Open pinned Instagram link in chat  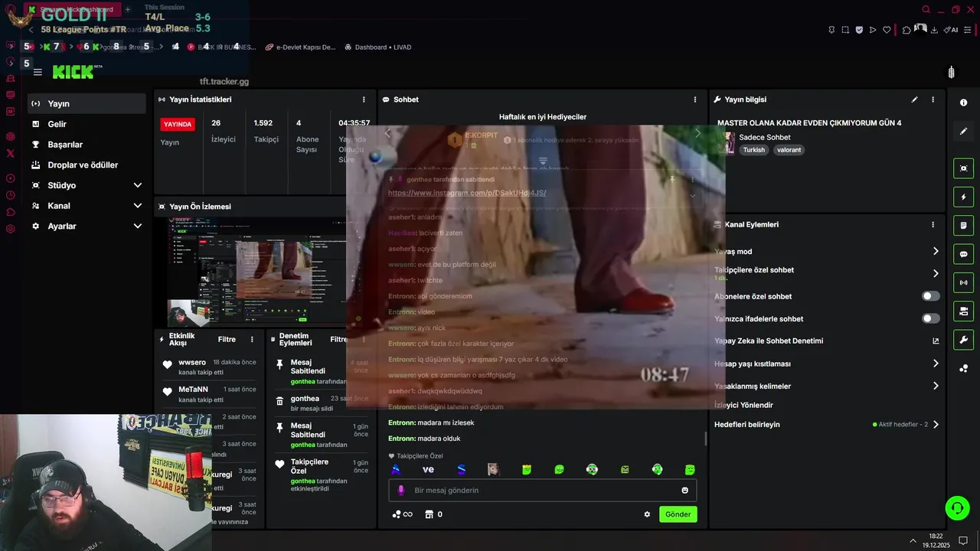467,193
